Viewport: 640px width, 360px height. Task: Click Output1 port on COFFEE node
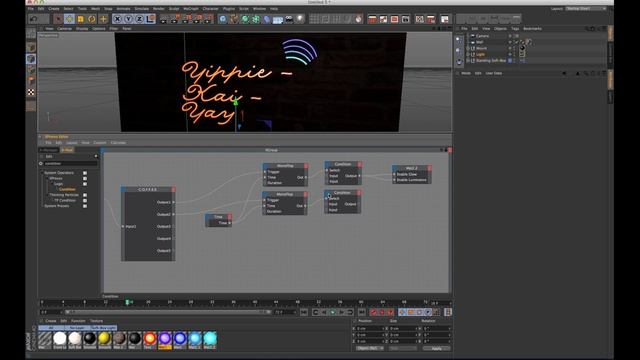point(173,202)
